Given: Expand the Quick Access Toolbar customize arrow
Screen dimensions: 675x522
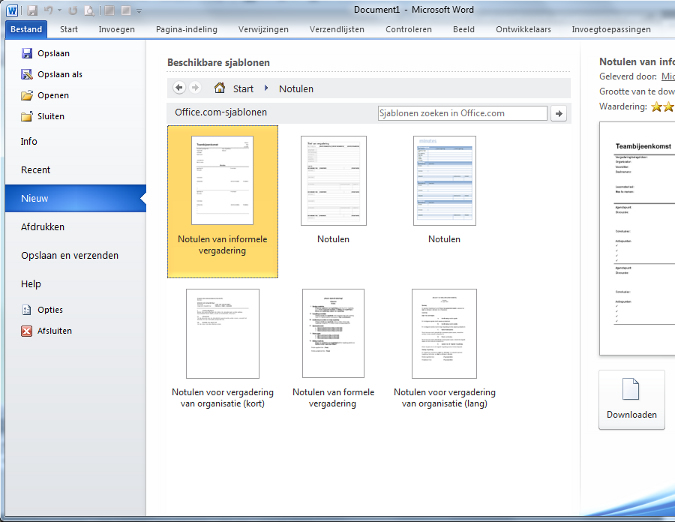Looking at the screenshot, I should click(x=138, y=11).
